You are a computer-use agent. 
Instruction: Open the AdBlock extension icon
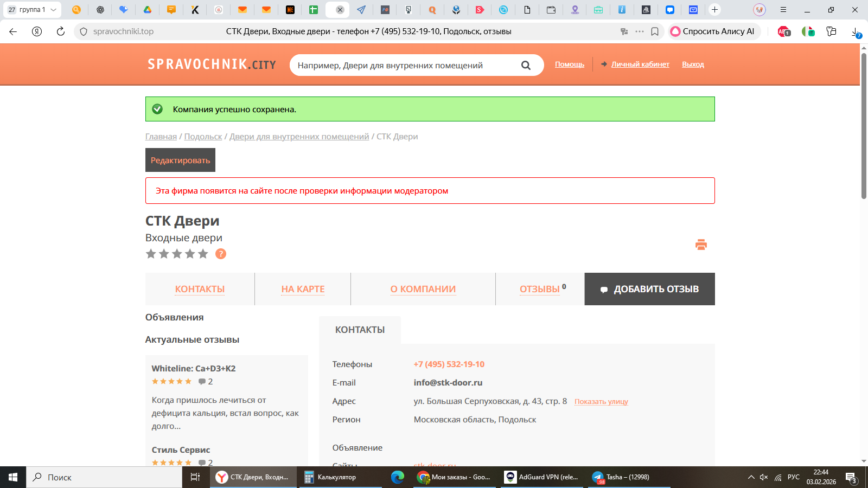tap(784, 31)
